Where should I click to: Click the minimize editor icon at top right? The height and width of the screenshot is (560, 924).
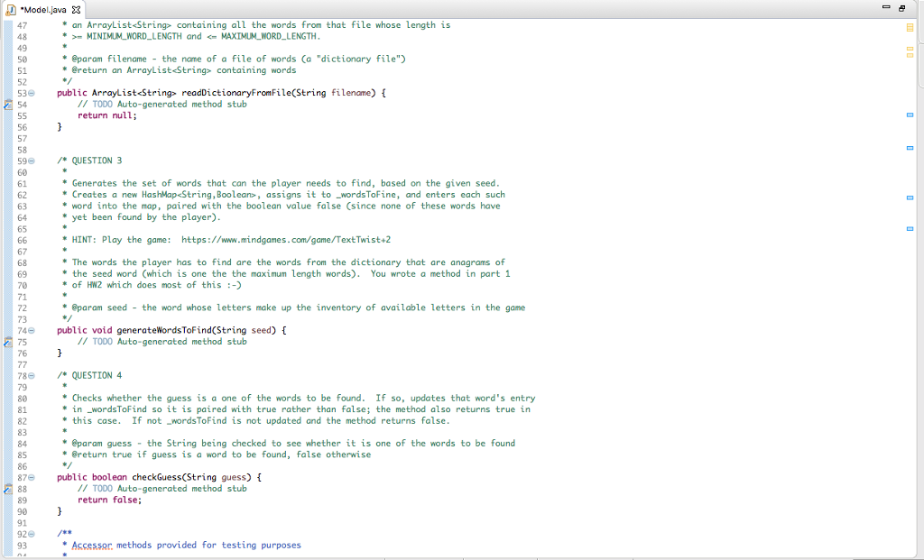(x=887, y=7)
